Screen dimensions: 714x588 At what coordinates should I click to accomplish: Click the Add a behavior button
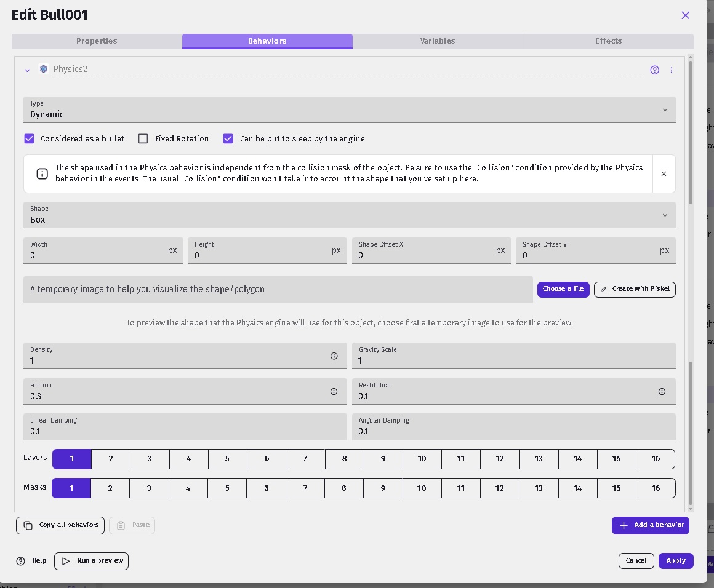tap(650, 525)
